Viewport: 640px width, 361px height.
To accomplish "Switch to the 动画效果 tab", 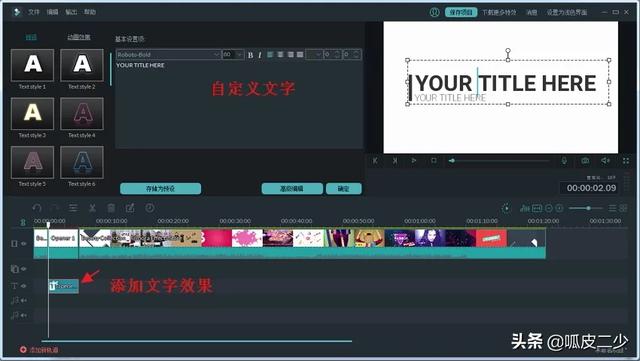I will tap(79, 37).
